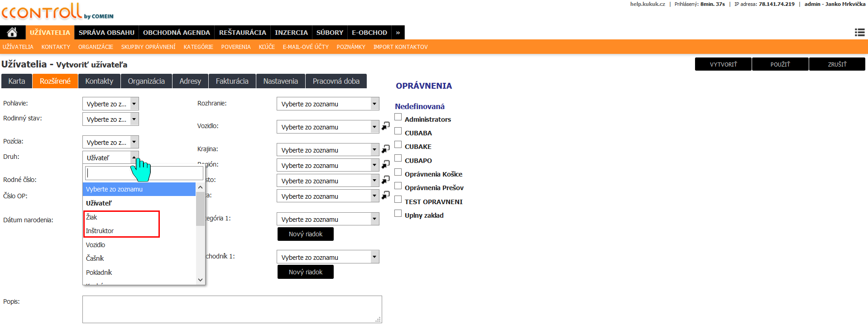868x325 pixels.
Task: Click the icon beside the Vozidlo dropdown
Action: pos(385,126)
